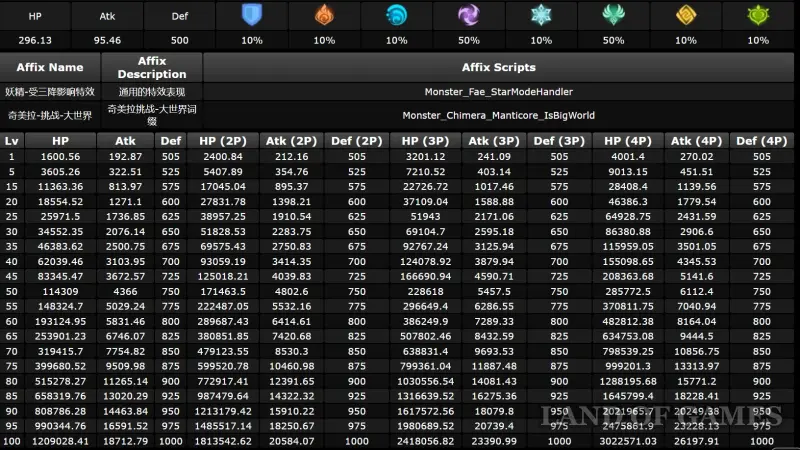Select level 1 HP value 1600.56

pos(60,157)
